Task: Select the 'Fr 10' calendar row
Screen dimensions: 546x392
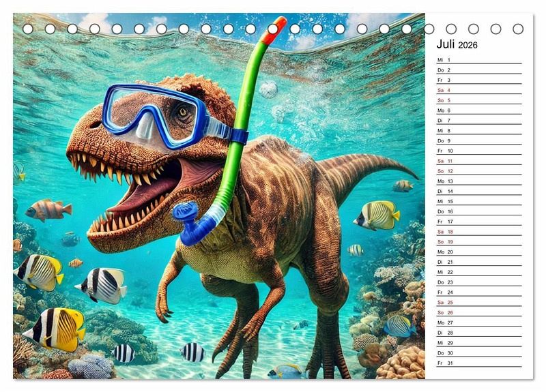Action: point(479,151)
